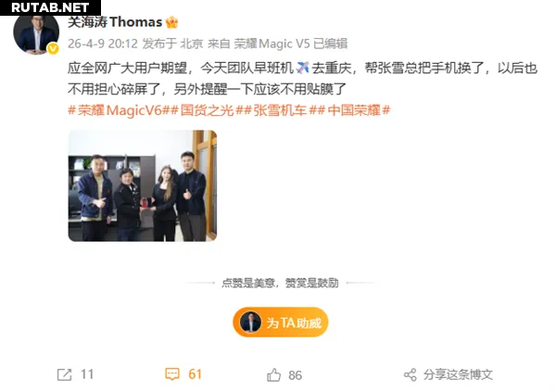Image resolution: width=556 pixels, height=392 pixels.
Task: Click the post timestamp 26-4-9 20:12
Action: coord(103,44)
